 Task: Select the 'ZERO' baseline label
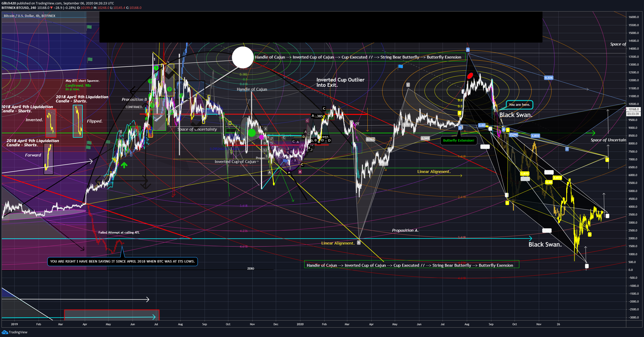click(251, 269)
